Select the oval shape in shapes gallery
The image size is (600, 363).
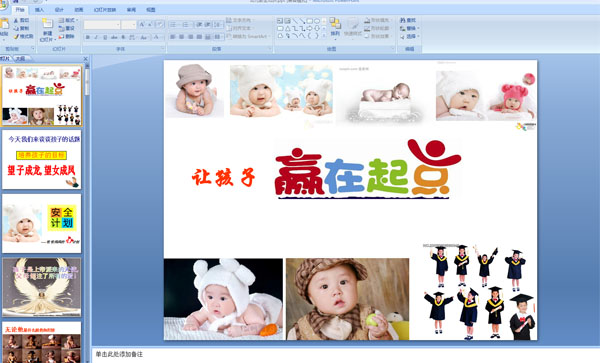317,21
